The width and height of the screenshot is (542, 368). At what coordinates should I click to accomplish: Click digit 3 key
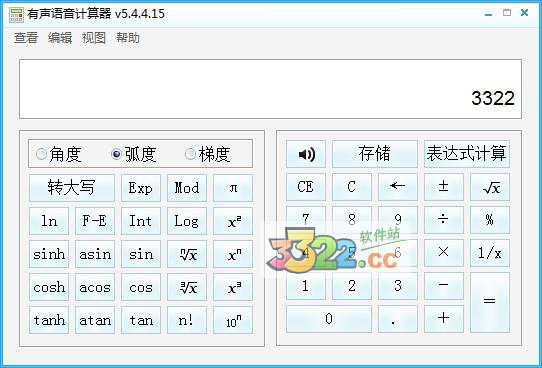click(398, 286)
